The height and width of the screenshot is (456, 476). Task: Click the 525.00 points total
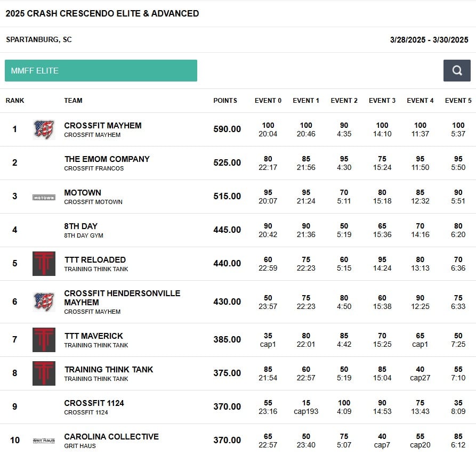227,162
